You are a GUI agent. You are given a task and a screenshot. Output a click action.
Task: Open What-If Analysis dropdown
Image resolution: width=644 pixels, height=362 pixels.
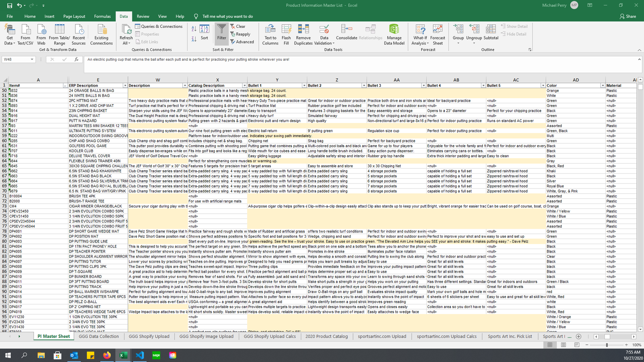pyautogui.click(x=420, y=35)
